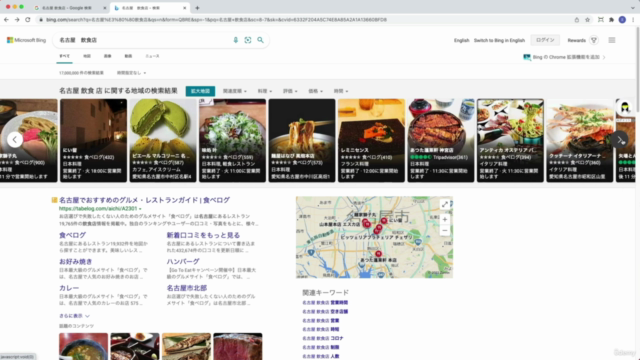Open the ハンバーグ sublink
This screenshot has width=640, height=360.
183,262
